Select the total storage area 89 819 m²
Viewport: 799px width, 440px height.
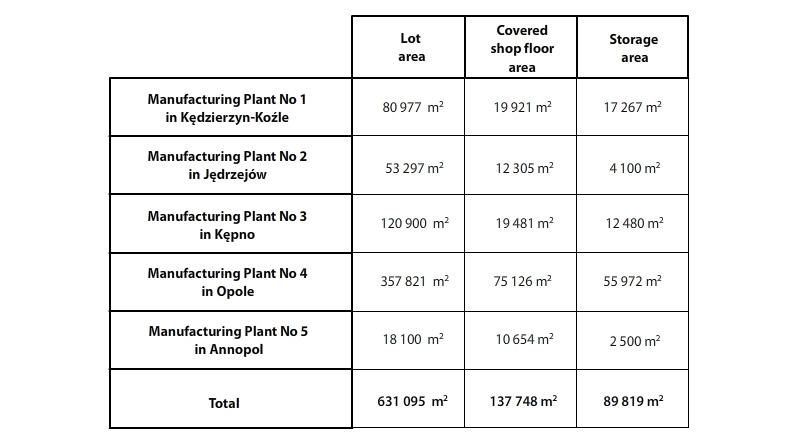click(x=633, y=401)
